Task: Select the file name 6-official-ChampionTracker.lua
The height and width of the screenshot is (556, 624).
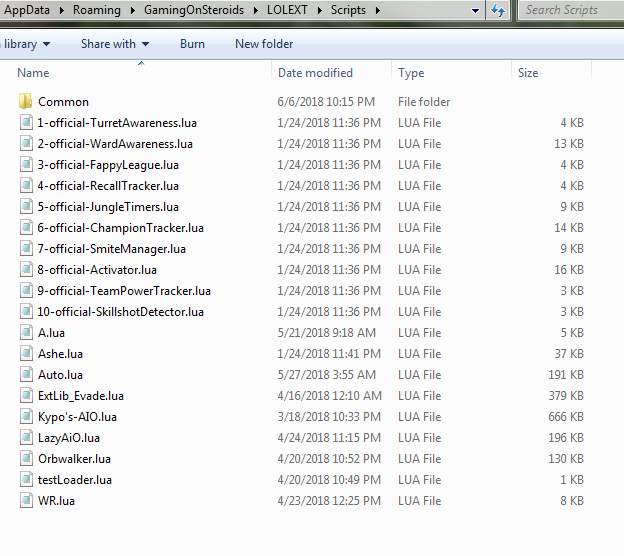Action: click(121, 228)
